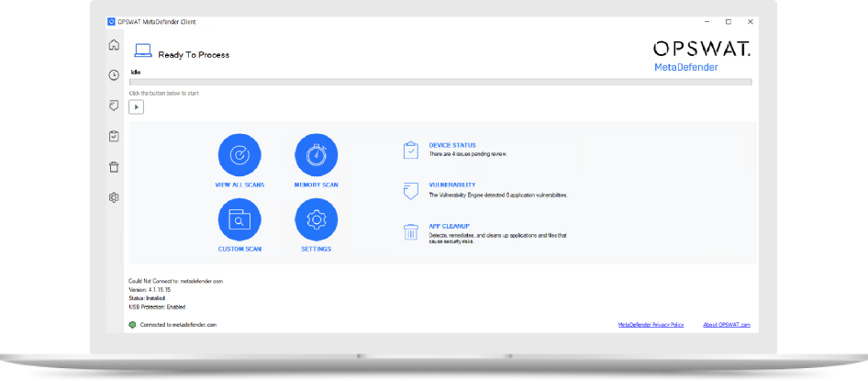
Task: Click 'Could Not Connect to: metadefender.com' text
Action: click(x=175, y=281)
